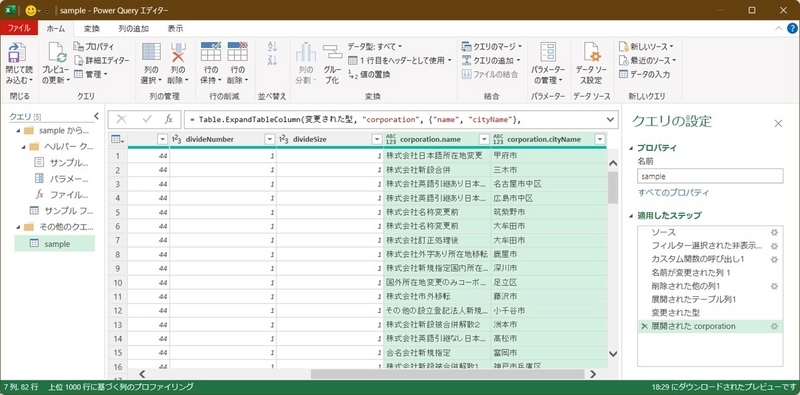Viewport: 800px width, 395px height.
Task: Switch to the 列の追加 tab
Action: click(x=134, y=29)
